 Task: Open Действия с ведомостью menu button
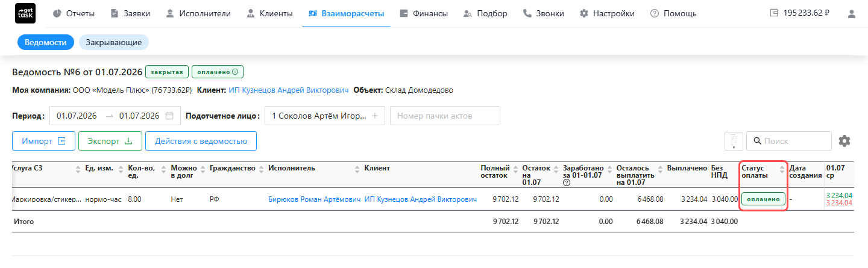click(x=201, y=141)
